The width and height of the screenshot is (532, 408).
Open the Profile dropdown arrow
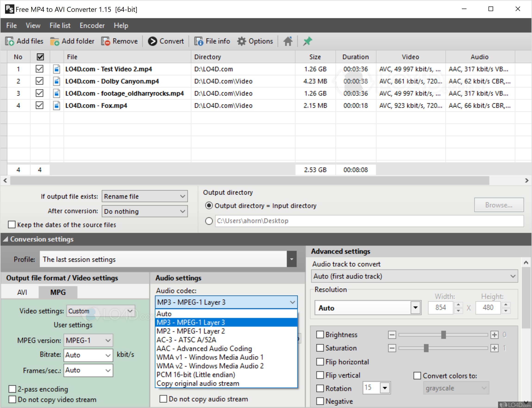click(292, 259)
